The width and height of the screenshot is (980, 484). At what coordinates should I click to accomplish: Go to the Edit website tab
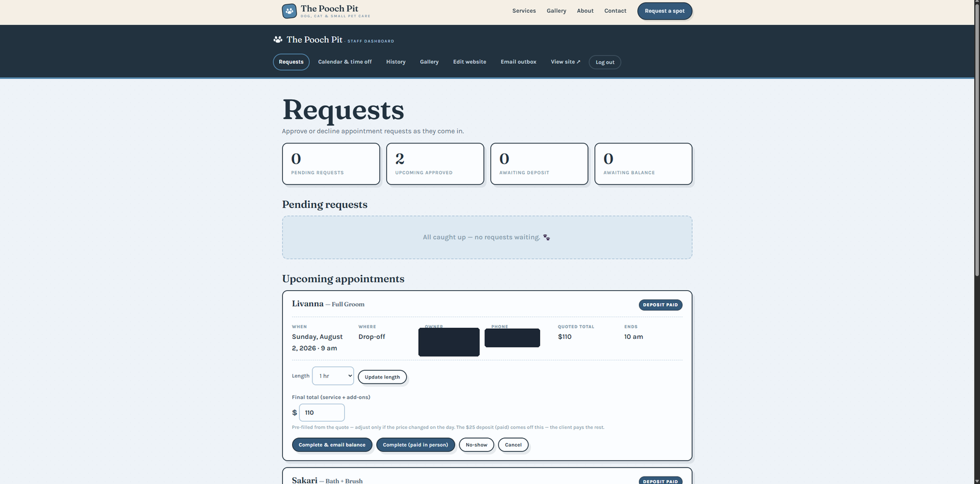click(x=470, y=62)
